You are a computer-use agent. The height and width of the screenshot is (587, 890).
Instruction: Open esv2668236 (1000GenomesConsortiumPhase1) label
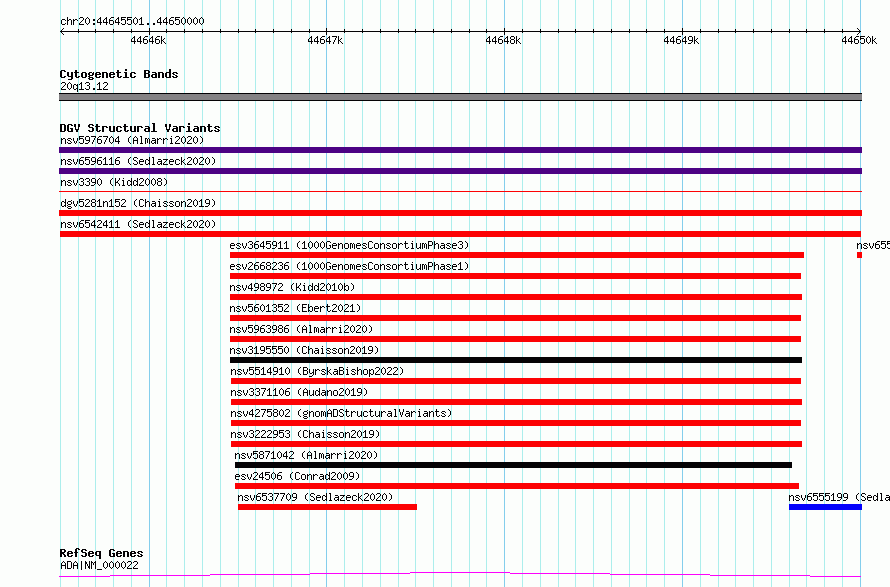pos(349,266)
